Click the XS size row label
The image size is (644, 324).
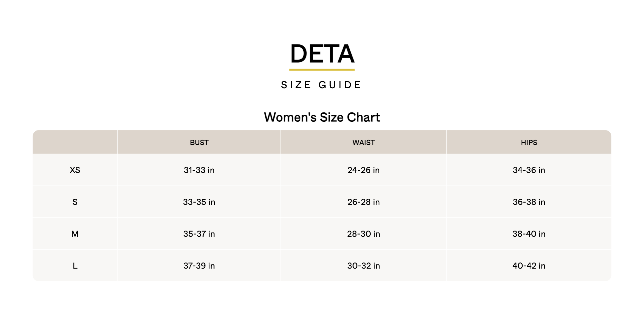(x=75, y=170)
